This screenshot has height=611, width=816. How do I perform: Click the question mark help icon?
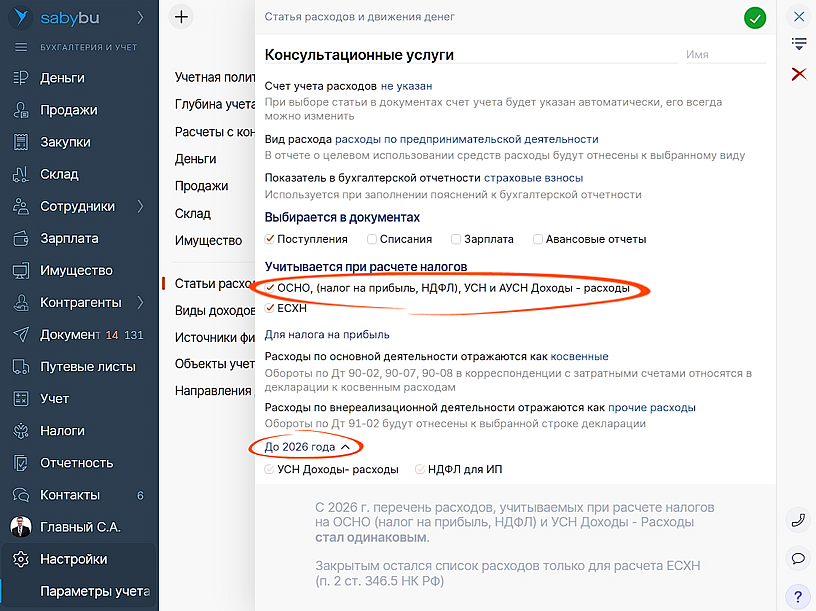click(x=798, y=596)
